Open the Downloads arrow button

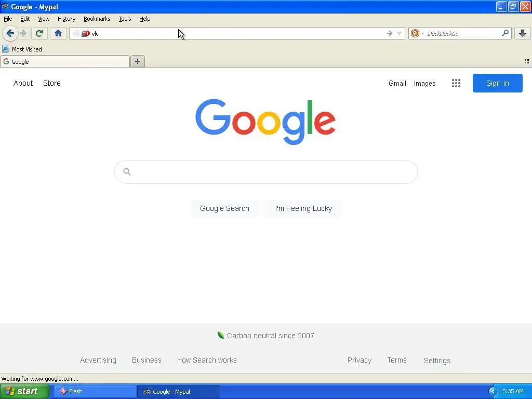click(523, 33)
